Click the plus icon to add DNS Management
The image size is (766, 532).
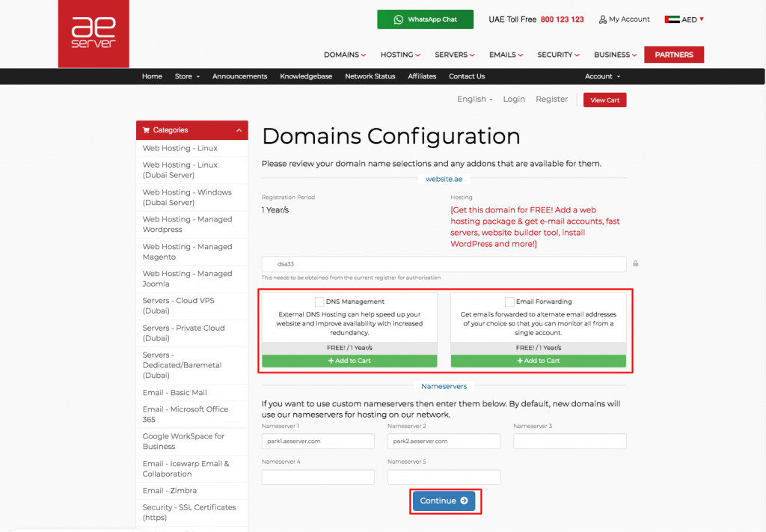330,361
